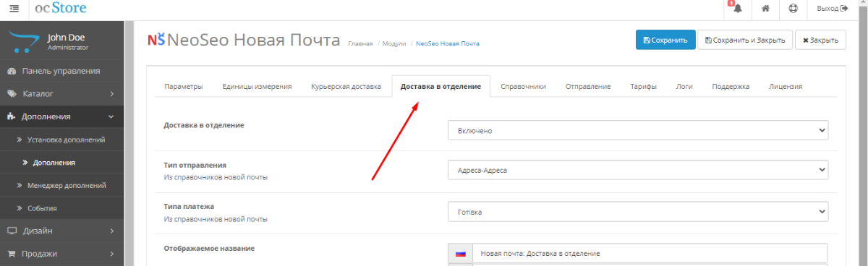
Task: Click the blue Сохранить button
Action: [665, 40]
